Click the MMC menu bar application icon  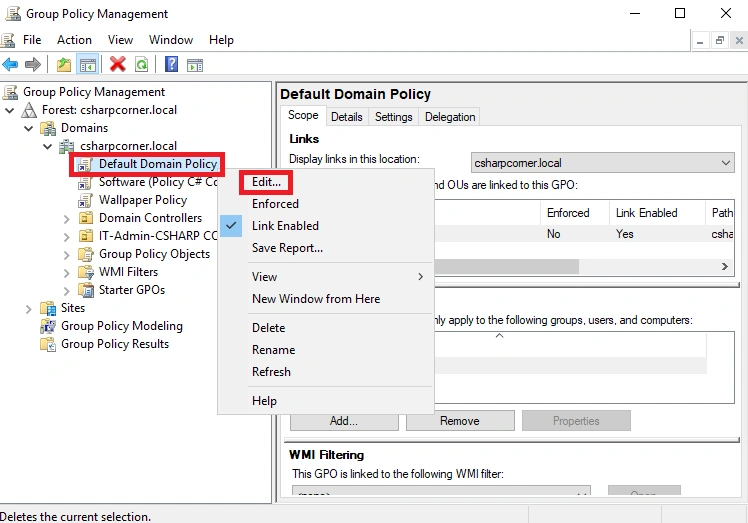pyautogui.click(x=8, y=40)
